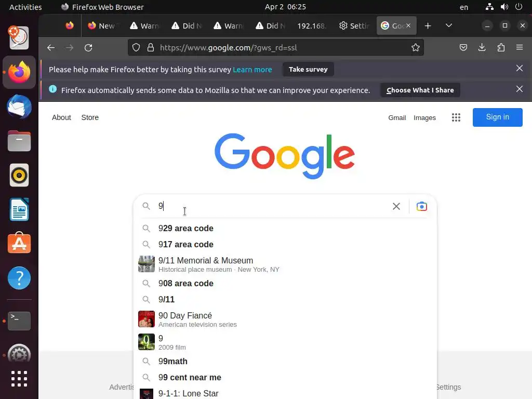Switch to the Settings tab

click(354, 26)
